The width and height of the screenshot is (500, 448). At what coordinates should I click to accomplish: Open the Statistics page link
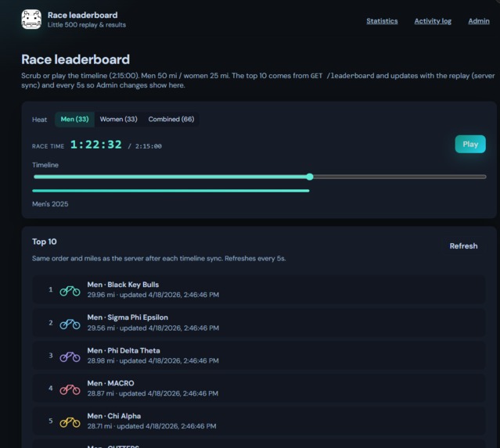(382, 21)
